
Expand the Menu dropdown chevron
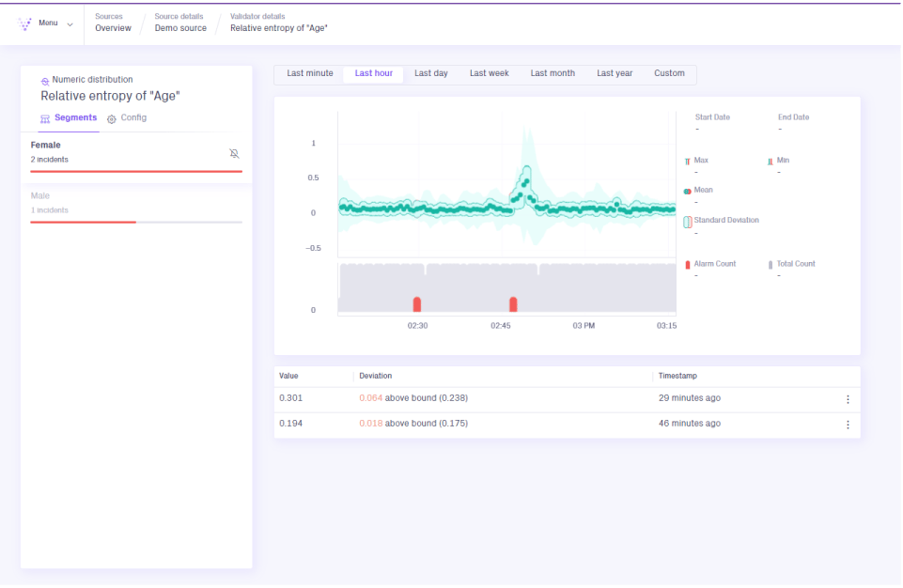point(70,24)
